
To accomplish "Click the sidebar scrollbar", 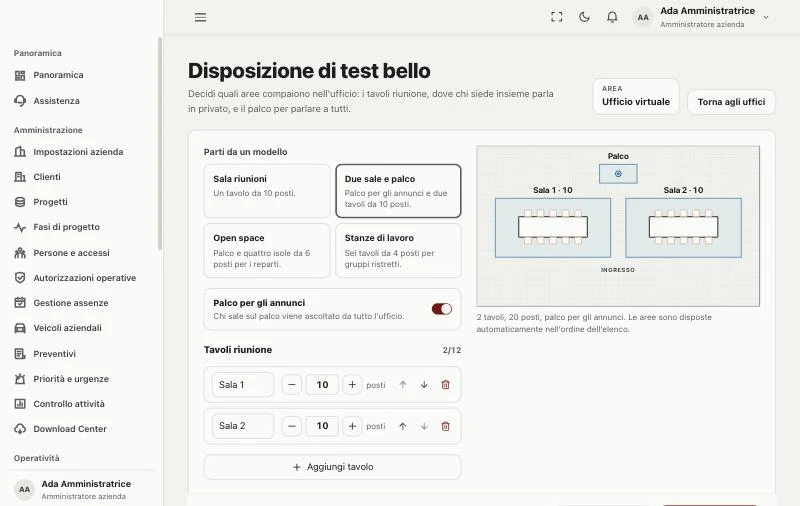I will point(160,144).
